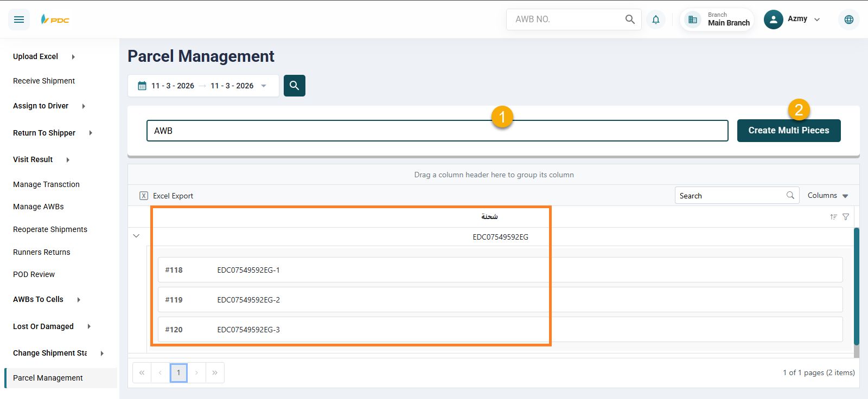Click the AWB NO. search magnifier icon

coord(629,20)
